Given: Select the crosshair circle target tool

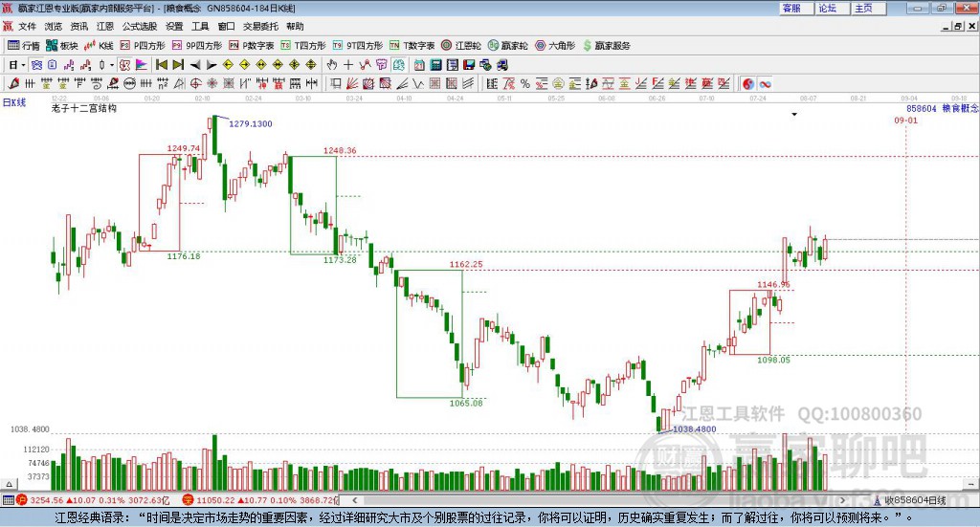Looking at the screenshot, I should coord(195,83).
